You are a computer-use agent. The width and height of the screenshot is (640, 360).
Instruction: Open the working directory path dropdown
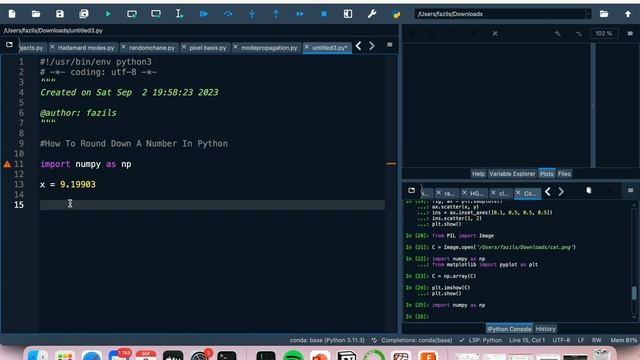click(588, 14)
